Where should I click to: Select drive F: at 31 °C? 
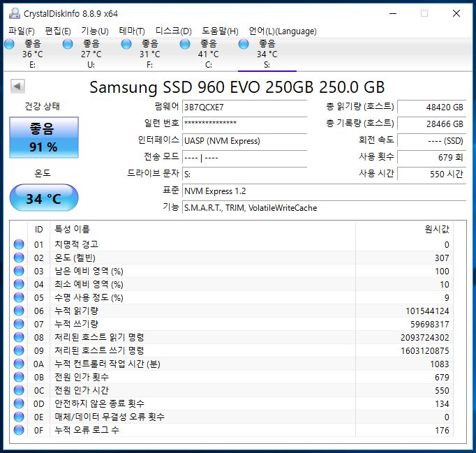coord(149,54)
